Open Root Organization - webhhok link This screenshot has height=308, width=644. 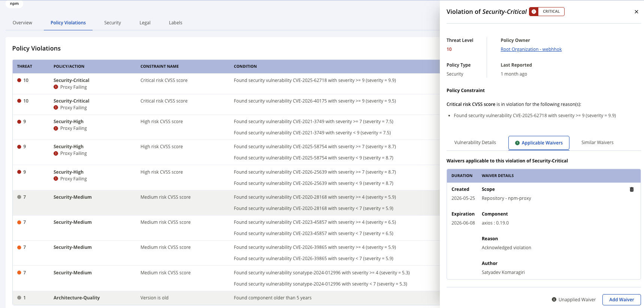[x=531, y=49]
